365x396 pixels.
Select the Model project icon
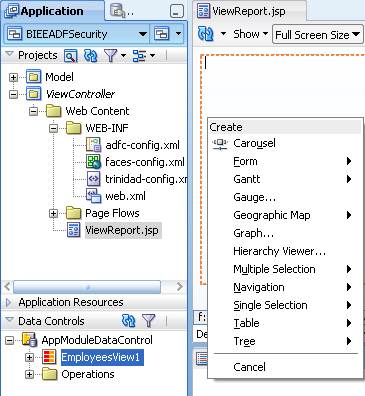(x=34, y=77)
